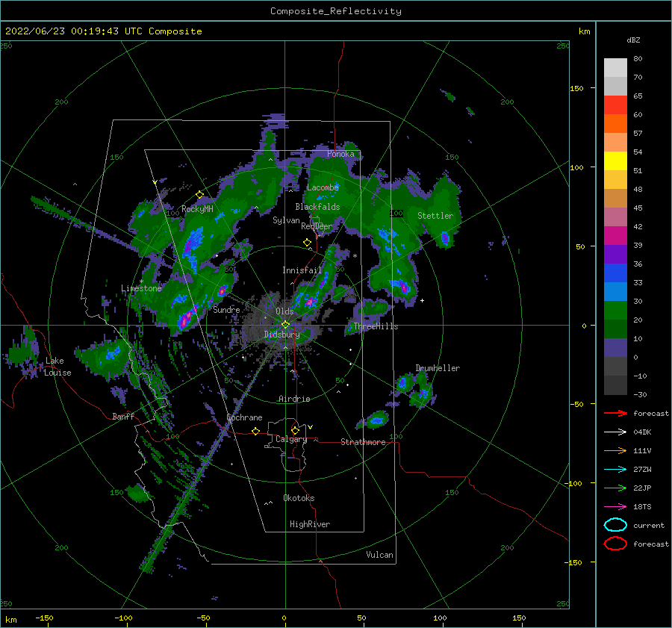Click the Limestone label

(141, 288)
